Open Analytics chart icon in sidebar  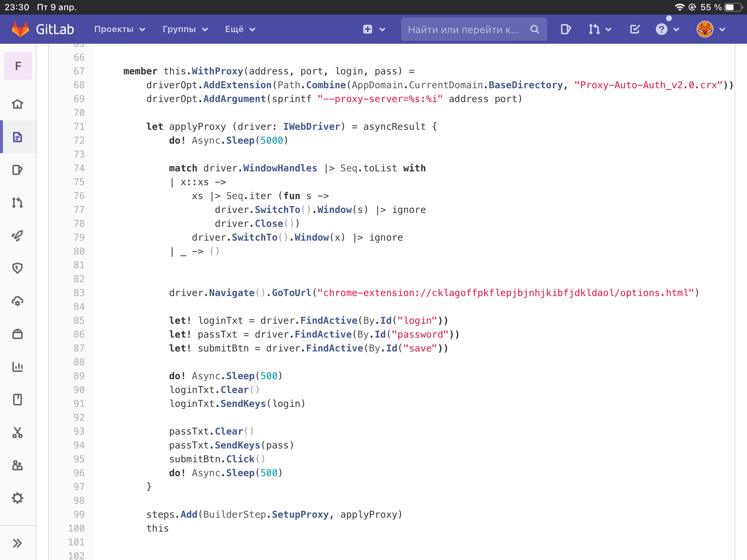(x=18, y=367)
